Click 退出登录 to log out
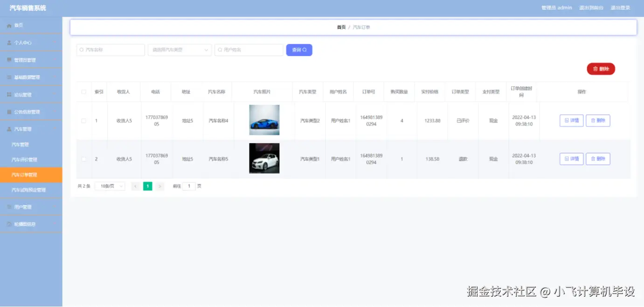This screenshot has height=307, width=644. pos(620,8)
